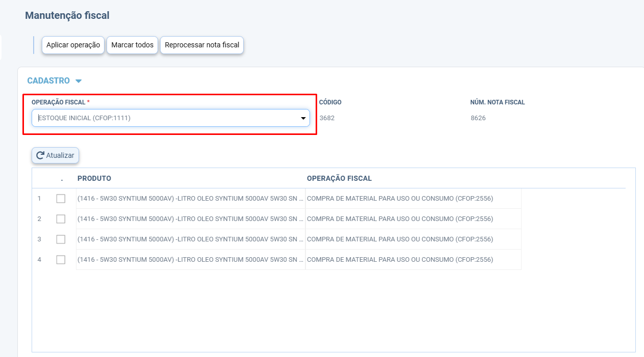Select product cell in row 3

[191, 239]
